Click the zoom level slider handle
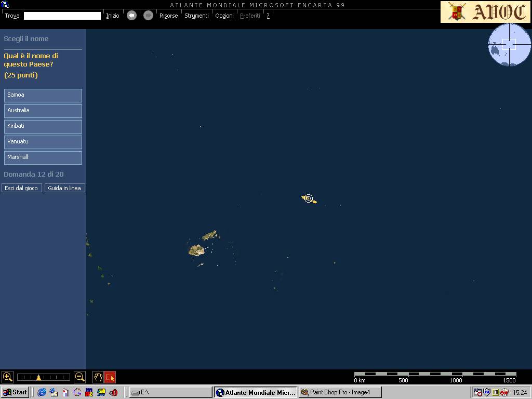The width and height of the screenshot is (532, 399). pyautogui.click(x=38, y=378)
